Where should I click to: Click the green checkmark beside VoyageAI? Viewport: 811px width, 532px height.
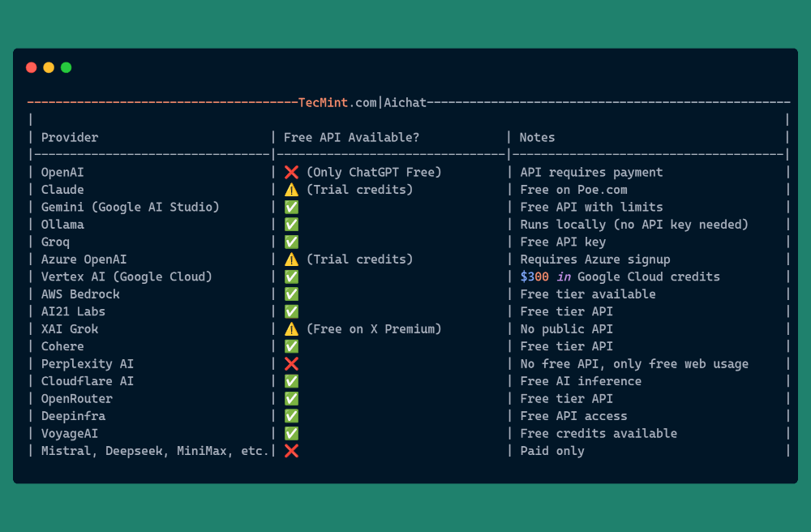[291, 434]
